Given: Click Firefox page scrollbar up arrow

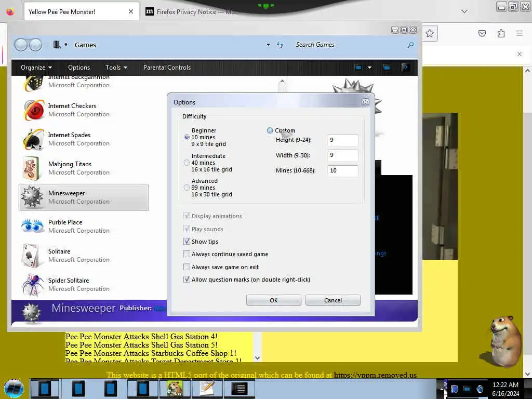Looking at the screenshot, I should pyautogui.click(x=527, y=71).
